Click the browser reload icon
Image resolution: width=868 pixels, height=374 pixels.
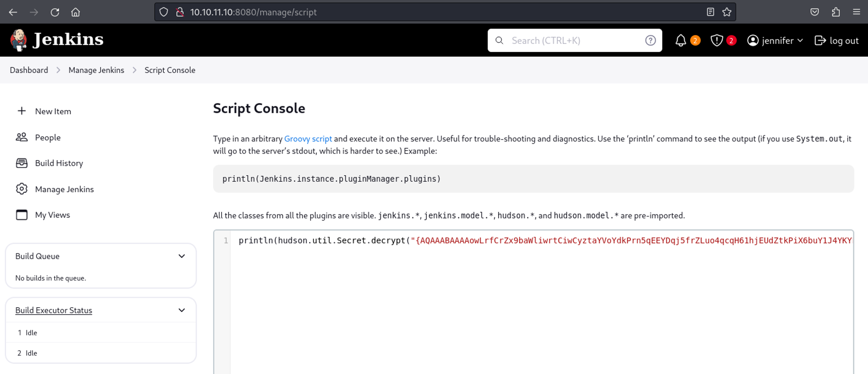pyautogui.click(x=55, y=12)
